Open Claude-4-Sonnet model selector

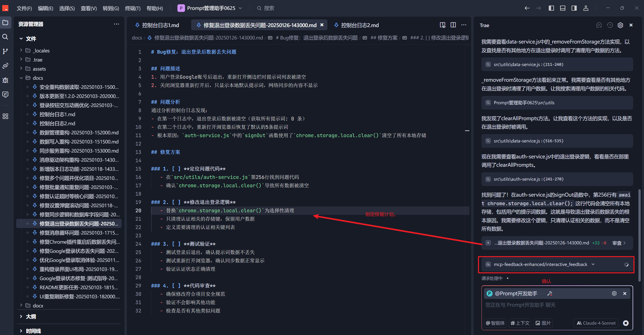[x=596, y=323]
